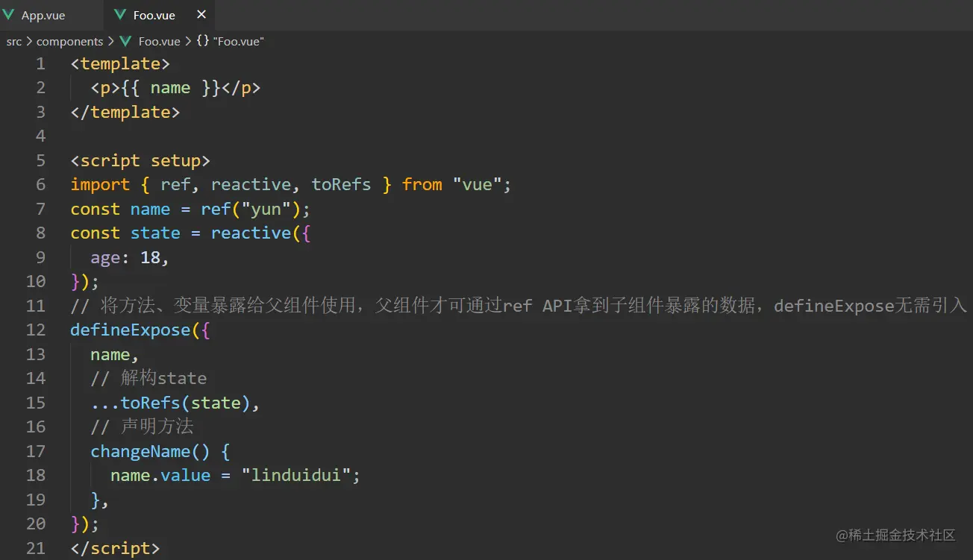Click reactive in the import statement

(251, 185)
